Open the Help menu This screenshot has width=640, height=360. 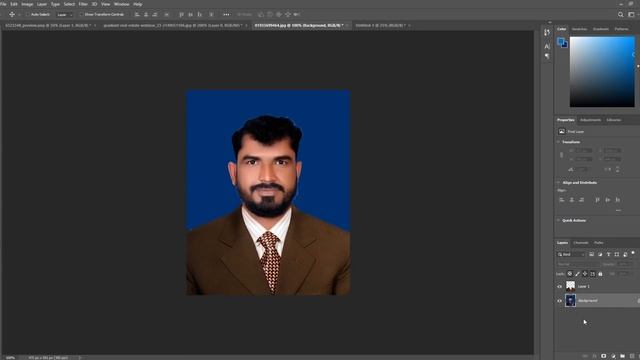click(x=138, y=4)
